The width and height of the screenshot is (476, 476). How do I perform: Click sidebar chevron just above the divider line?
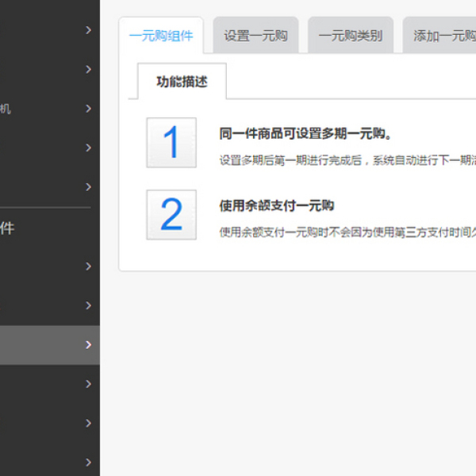click(x=88, y=187)
